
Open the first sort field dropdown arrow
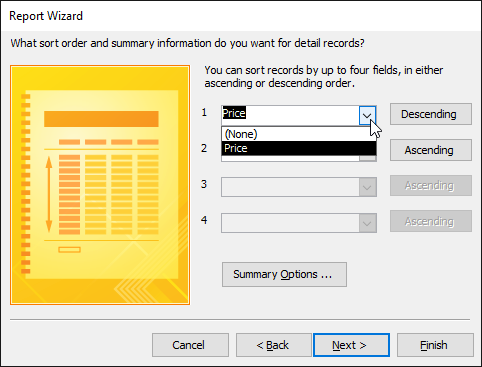click(367, 115)
